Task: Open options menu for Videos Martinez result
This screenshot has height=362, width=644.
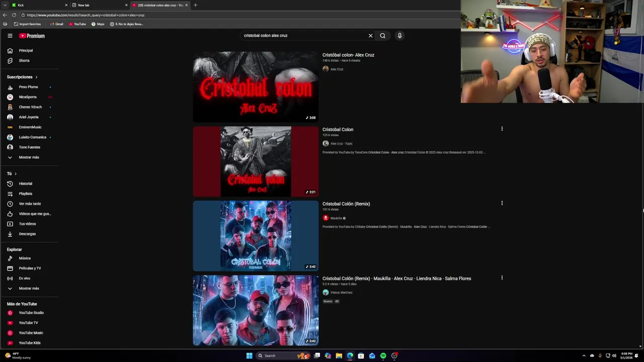Action: (502, 278)
